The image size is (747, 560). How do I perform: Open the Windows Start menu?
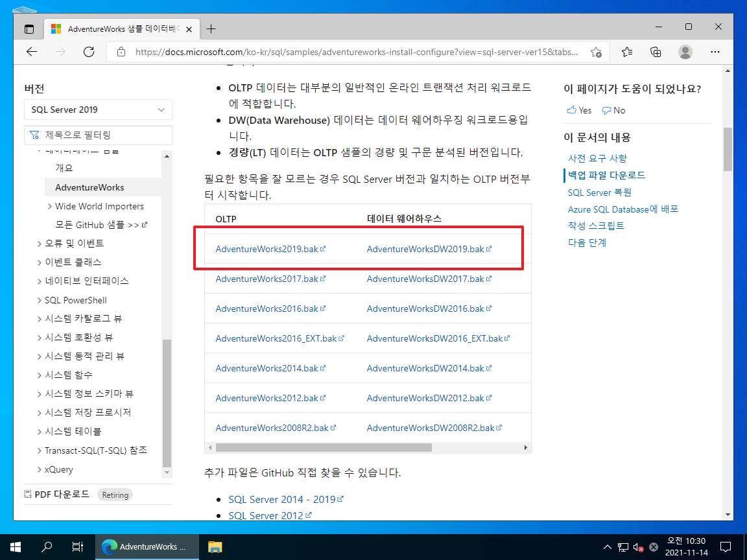[x=16, y=546]
